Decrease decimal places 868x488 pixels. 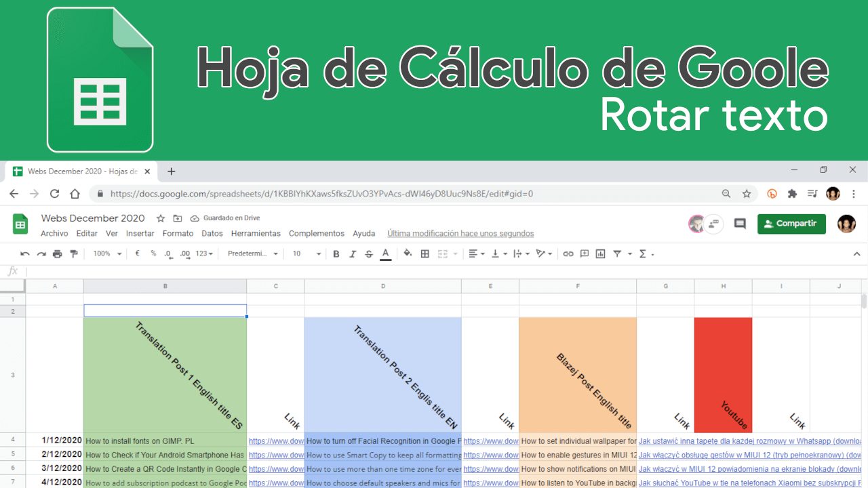click(167, 253)
